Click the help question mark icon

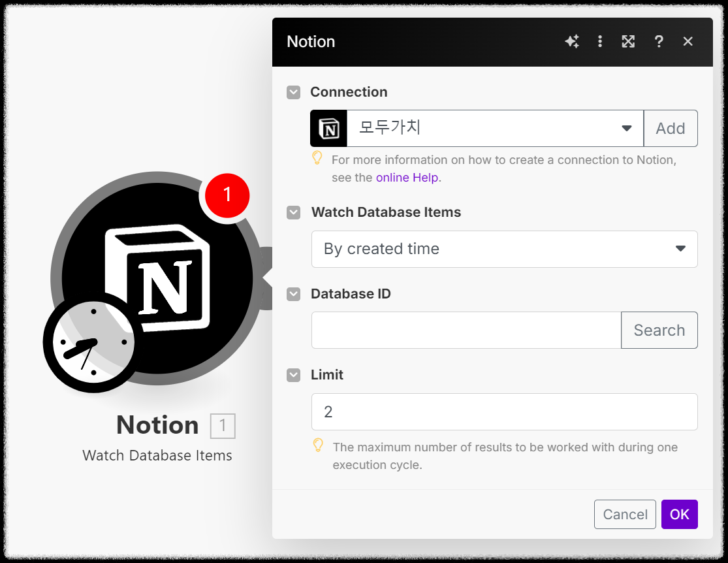[x=659, y=41]
